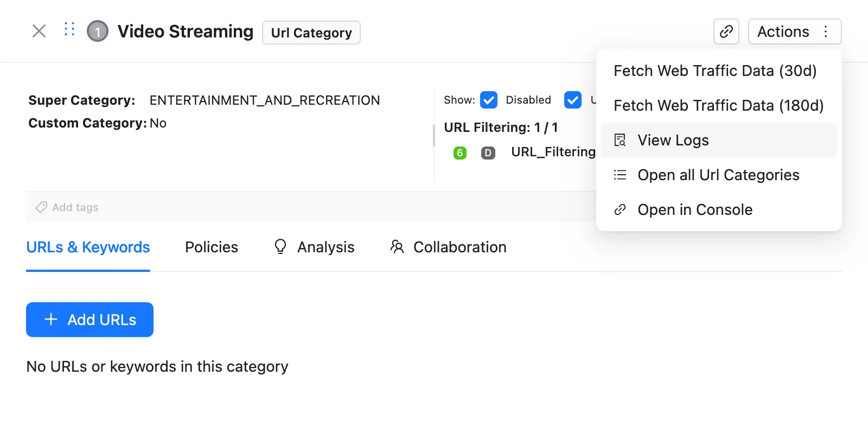Click the gray D badge icon

(x=488, y=153)
